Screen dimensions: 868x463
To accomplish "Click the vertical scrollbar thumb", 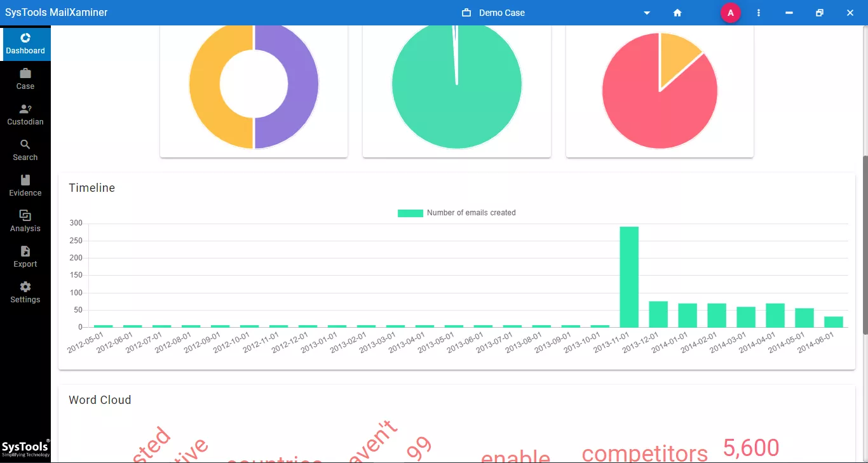I will pos(865,245).
